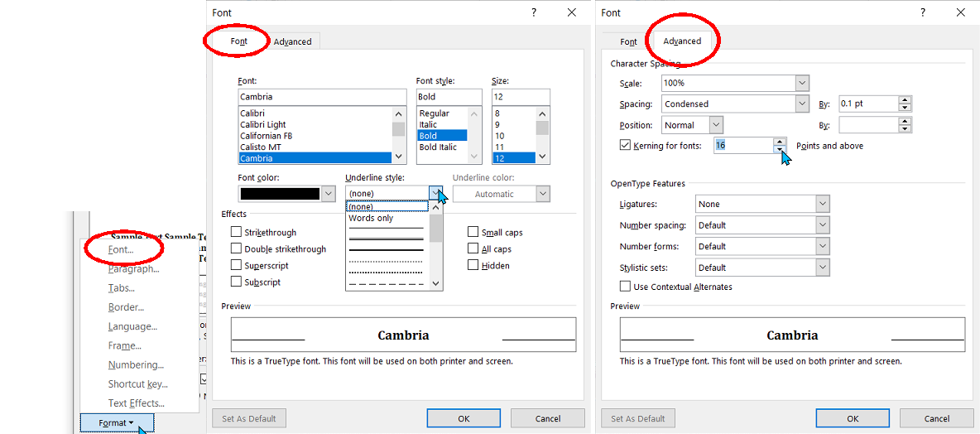Screen dimensions: 980x434
Task: Click the Format dropdown button
Action: [x=117, y=422]
